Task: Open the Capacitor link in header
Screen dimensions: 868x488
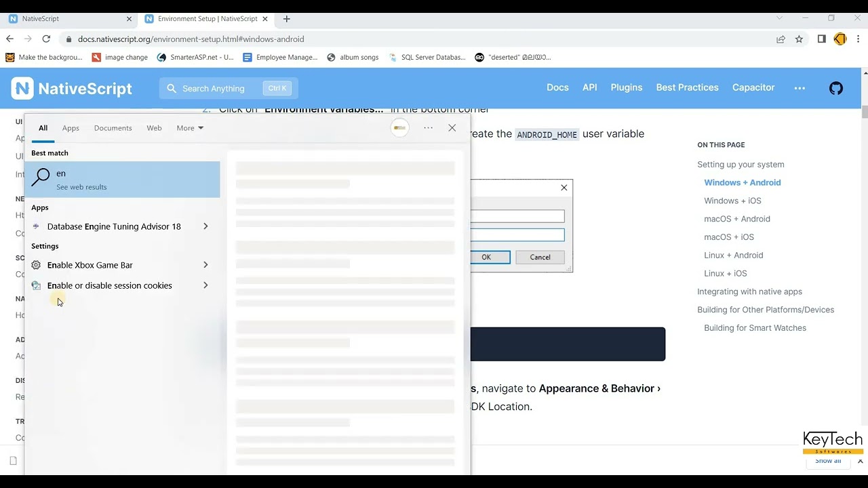Action: 753,87
